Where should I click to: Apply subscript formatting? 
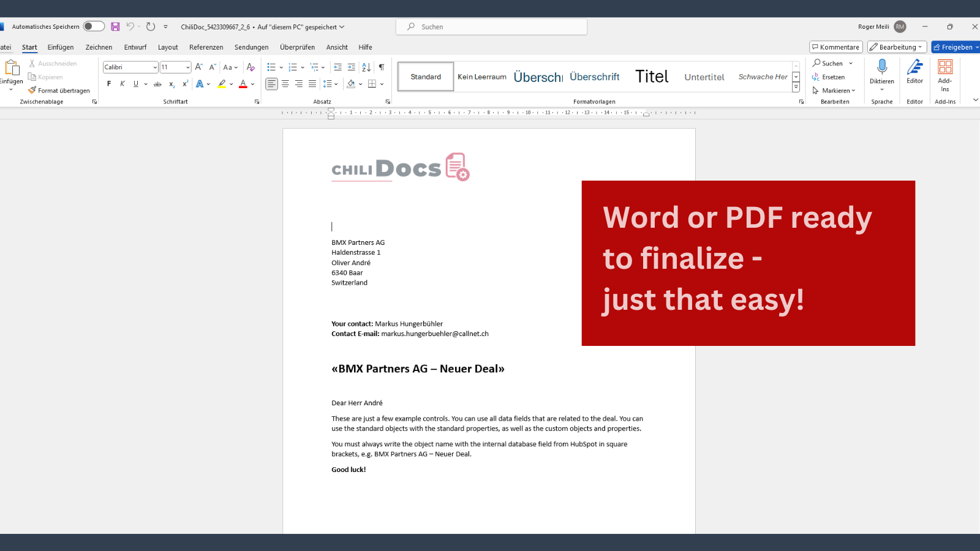pos(172,84)
